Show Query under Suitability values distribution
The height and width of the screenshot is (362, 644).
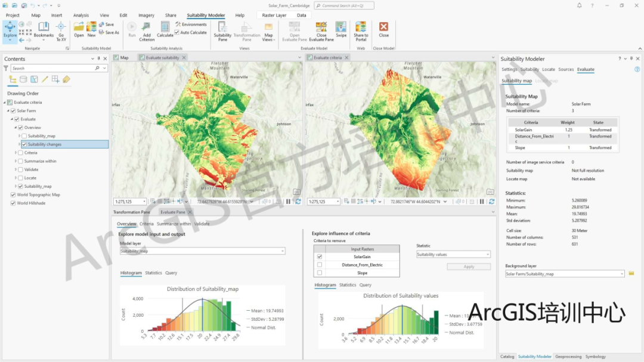[x=365, y=284]
